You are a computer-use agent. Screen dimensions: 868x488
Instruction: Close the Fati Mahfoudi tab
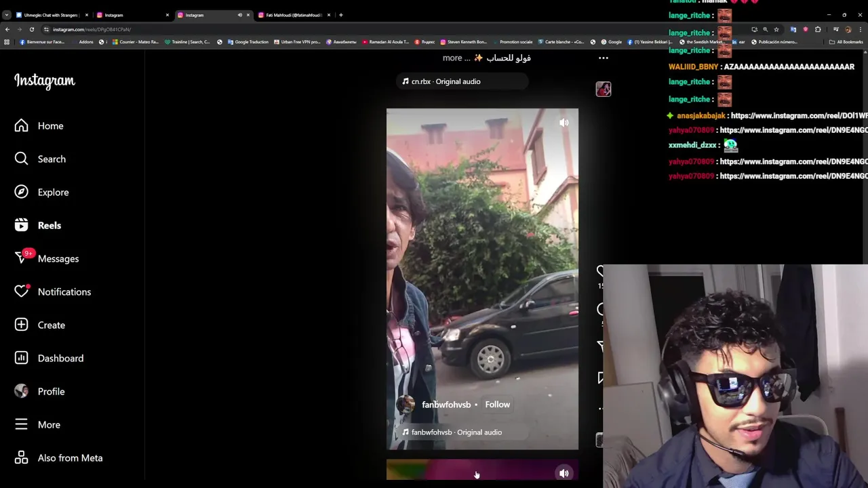click(329, 15)
